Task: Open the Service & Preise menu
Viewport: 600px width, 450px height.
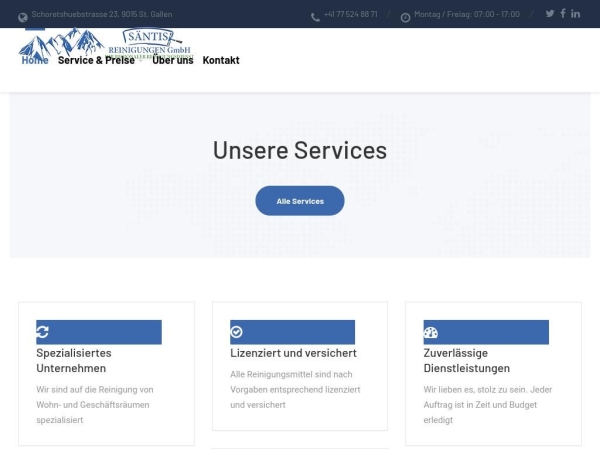Action: (96, 60)
